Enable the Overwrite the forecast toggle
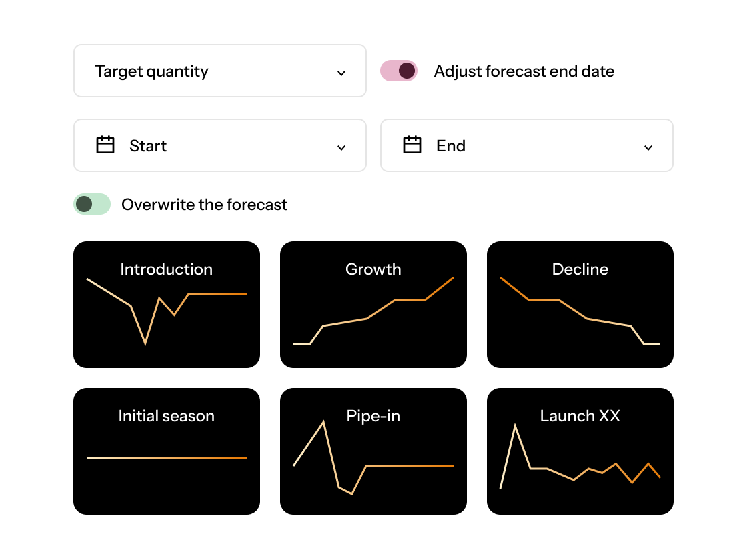747x560 pixels. click(92, 204)
